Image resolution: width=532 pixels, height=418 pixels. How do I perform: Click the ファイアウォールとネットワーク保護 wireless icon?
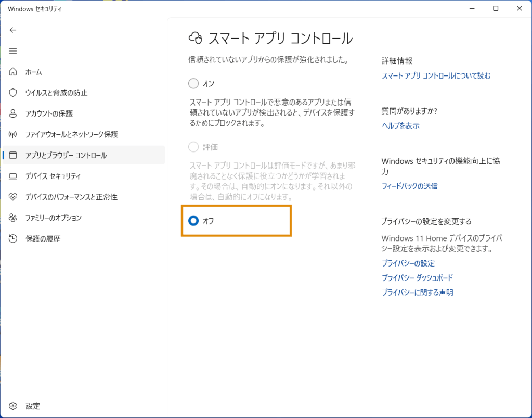tap(12, 134)
